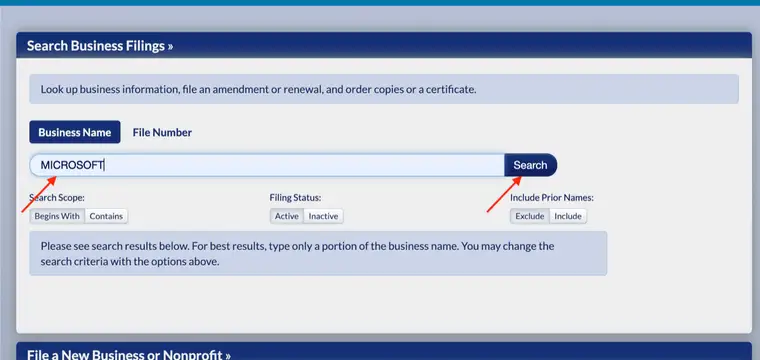Choose Active filing status

click(286, 216)
